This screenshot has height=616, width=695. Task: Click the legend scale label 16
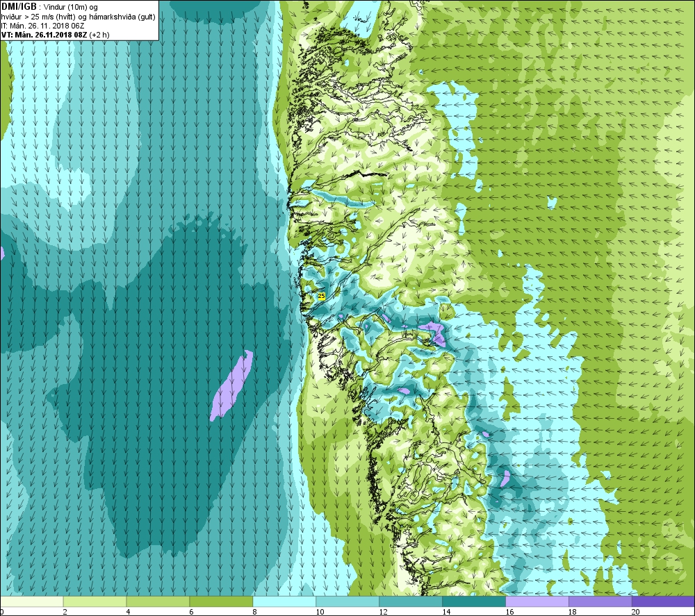pyautogui.click(x=509, y=612)
